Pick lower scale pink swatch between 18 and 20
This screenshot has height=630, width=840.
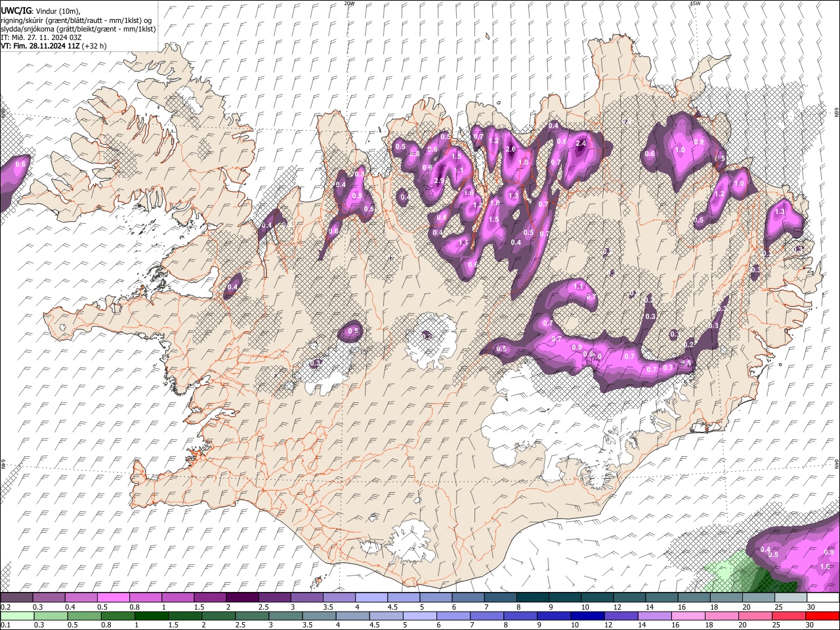point(721,616)
